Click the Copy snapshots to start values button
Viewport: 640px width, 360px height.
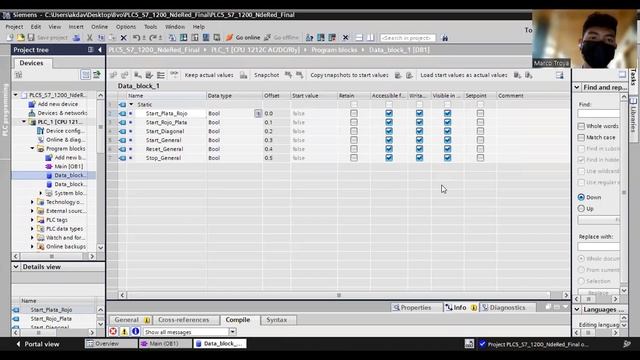click(349, 75)
